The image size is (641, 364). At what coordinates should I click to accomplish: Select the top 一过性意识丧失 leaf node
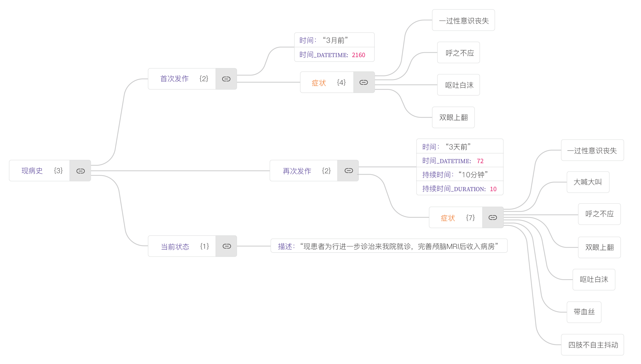pyautogui.click(x=463, y=20)
